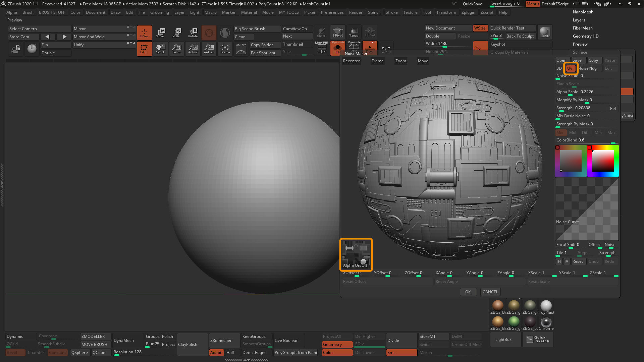Screen dimensions: 644x362
Task: Pick a color in NoiseMaker color square
Action: (603, 161)
